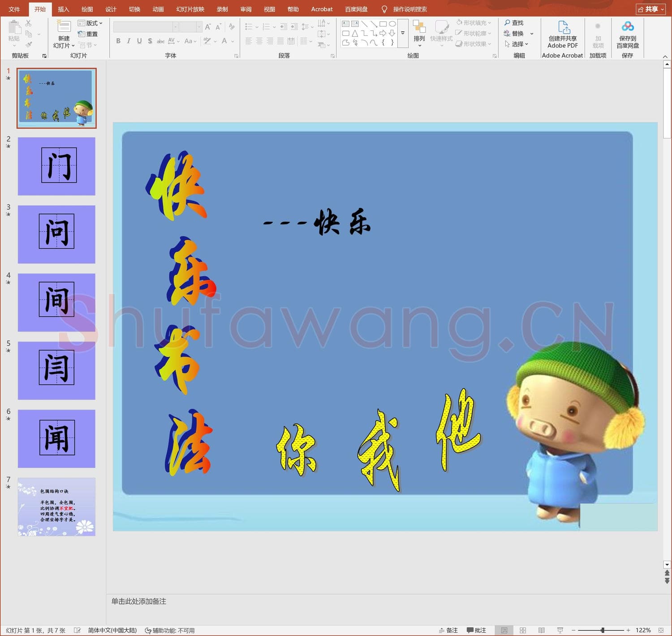Image resolution: width=672 pixels, height=636 pixels.
Task: Open the Arrange (排列) dropdown
Action: tap(419, 34)
